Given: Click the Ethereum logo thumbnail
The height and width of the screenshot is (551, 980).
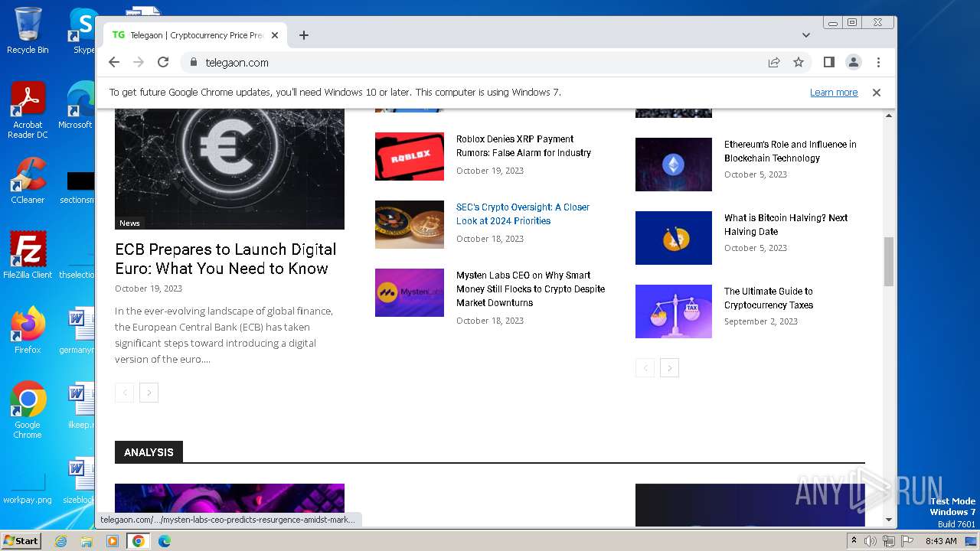Looking at the screenshot, I should click(x=674, y=165).
